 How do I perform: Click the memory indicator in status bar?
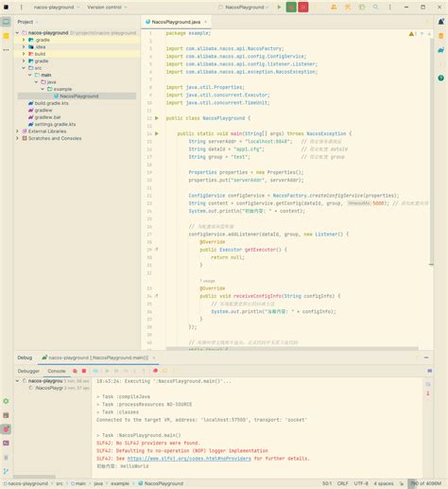[x=425, y=483]
